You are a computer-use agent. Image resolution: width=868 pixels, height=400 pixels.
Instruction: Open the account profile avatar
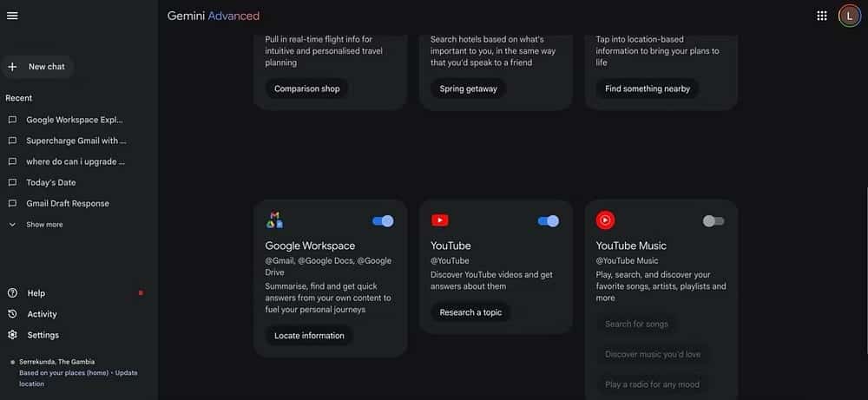pos(849,16)
